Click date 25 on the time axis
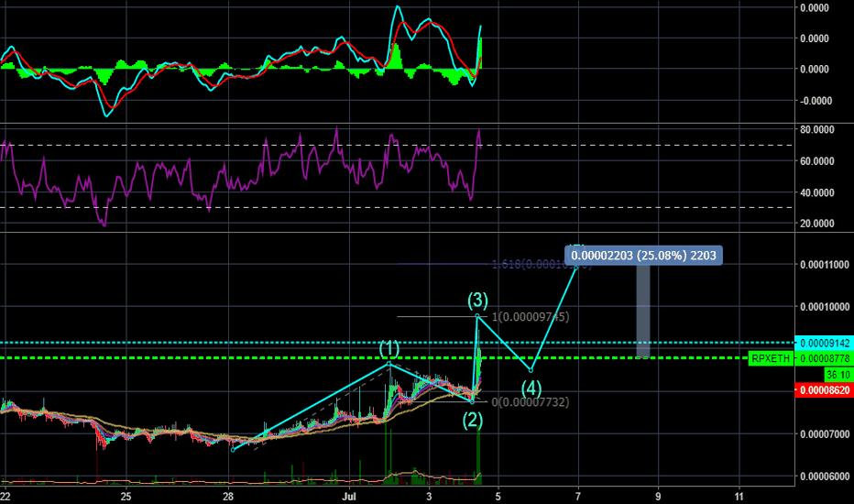Viewport: 854px width, 504px height. tap(126, 497)
